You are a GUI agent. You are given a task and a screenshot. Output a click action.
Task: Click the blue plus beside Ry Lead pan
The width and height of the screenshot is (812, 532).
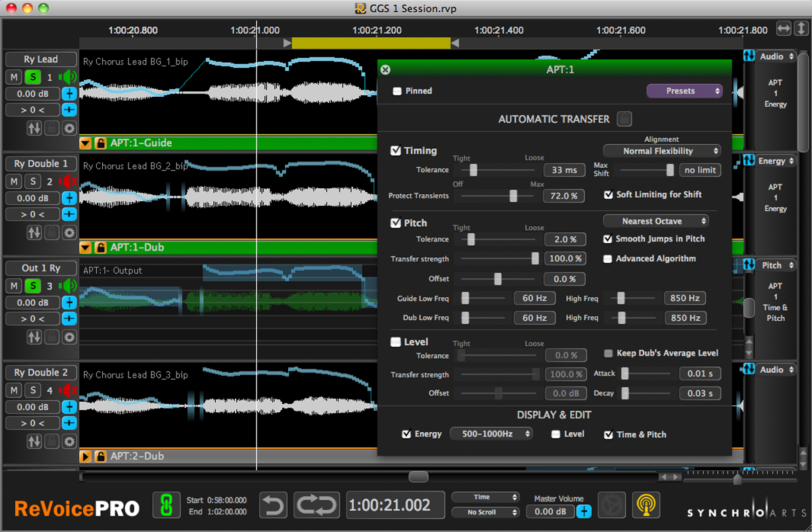coord(70,110)
